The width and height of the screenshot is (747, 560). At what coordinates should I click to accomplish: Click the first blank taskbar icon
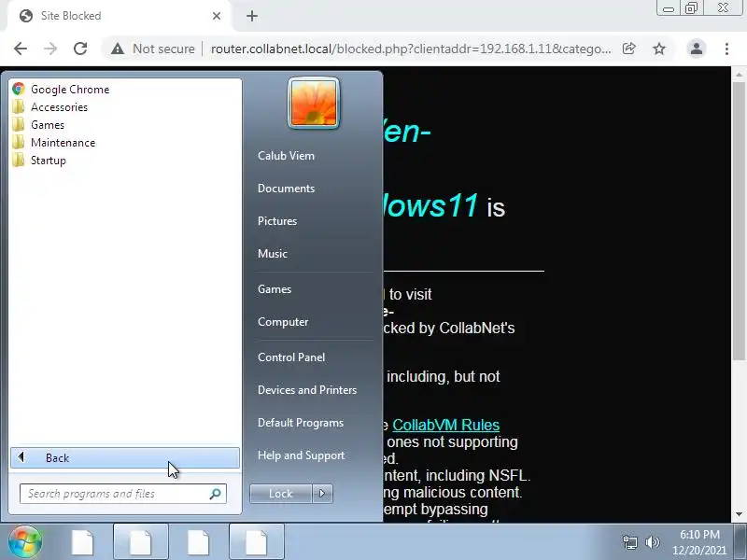pyautogui.click(x=83, y=542)
